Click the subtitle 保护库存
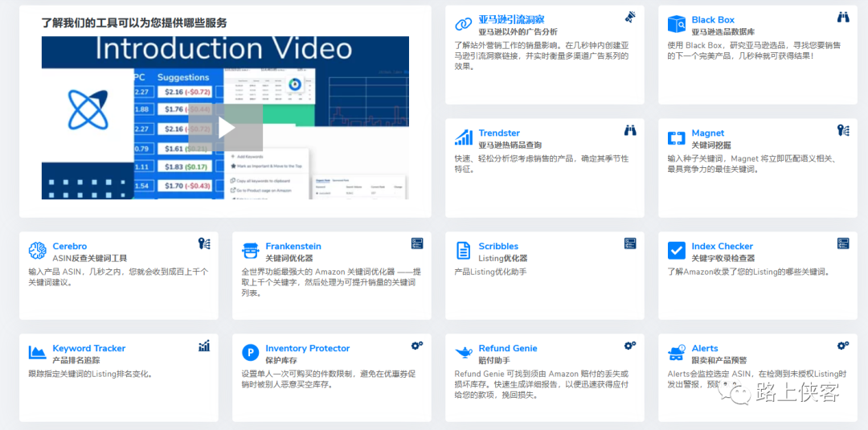This screenshot has width=868, height=430. pos(281,360)
